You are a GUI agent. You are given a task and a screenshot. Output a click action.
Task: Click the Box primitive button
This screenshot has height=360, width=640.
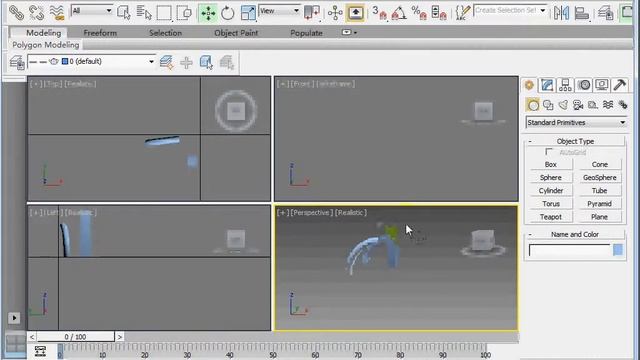click(551, 164)
